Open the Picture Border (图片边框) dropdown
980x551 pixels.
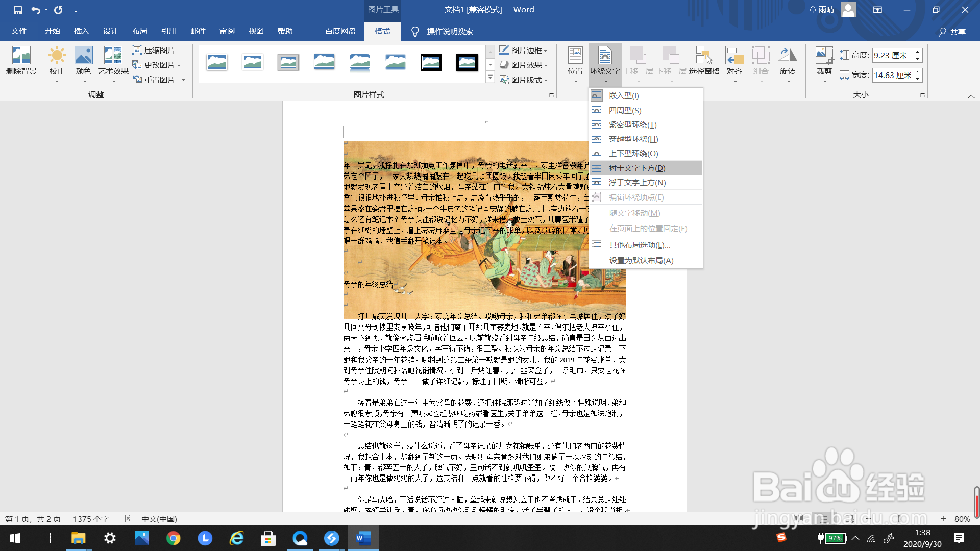(x=524, y=49)
